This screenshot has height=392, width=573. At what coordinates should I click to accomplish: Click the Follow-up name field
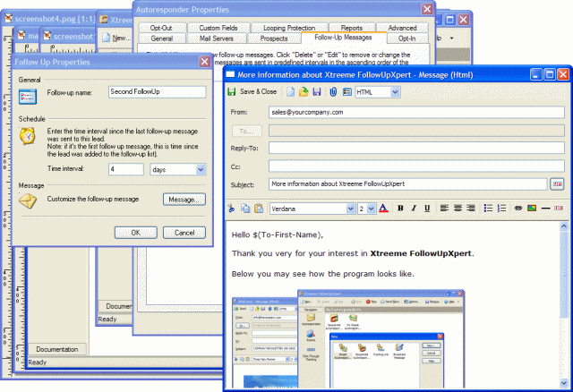(x=158, y=91)
